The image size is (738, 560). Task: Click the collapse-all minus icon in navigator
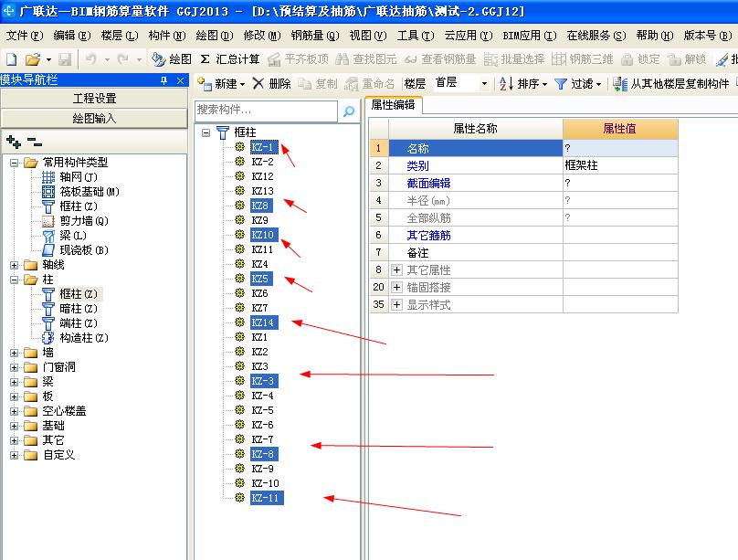point(35,142)
